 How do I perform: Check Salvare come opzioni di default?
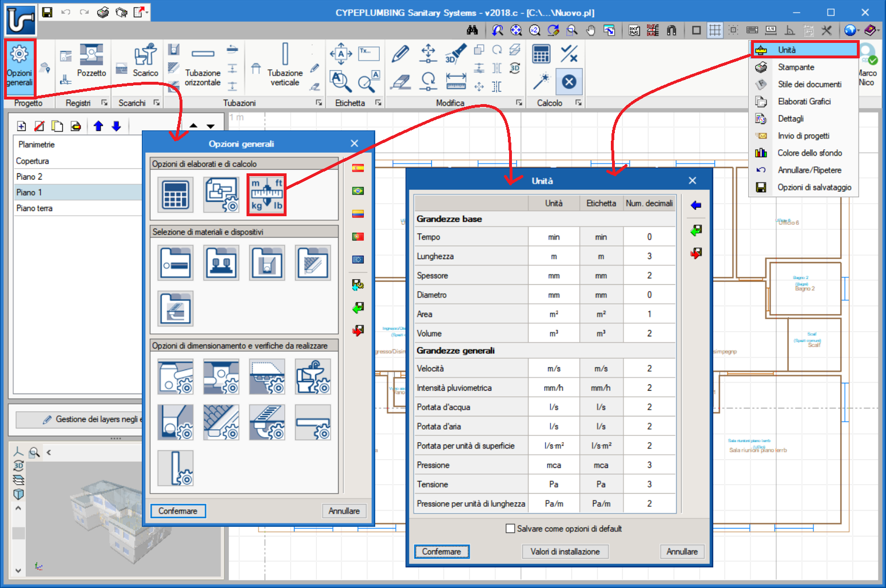click(x=510, y=529)
